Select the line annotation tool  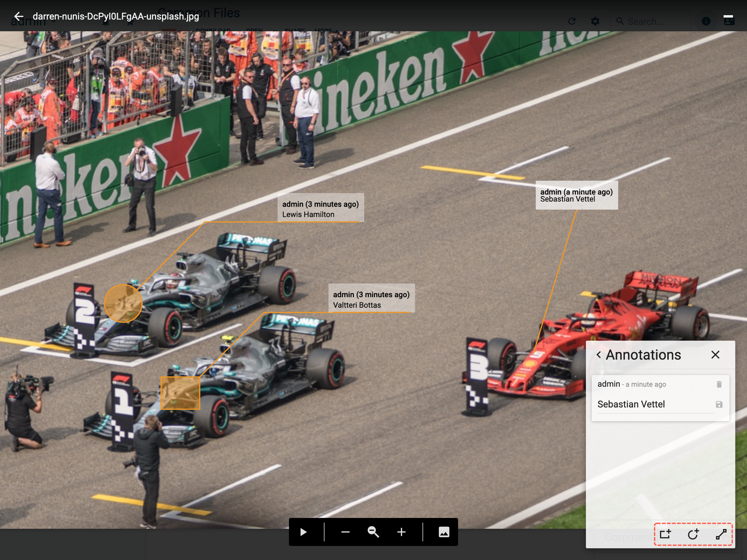point(721,534)
